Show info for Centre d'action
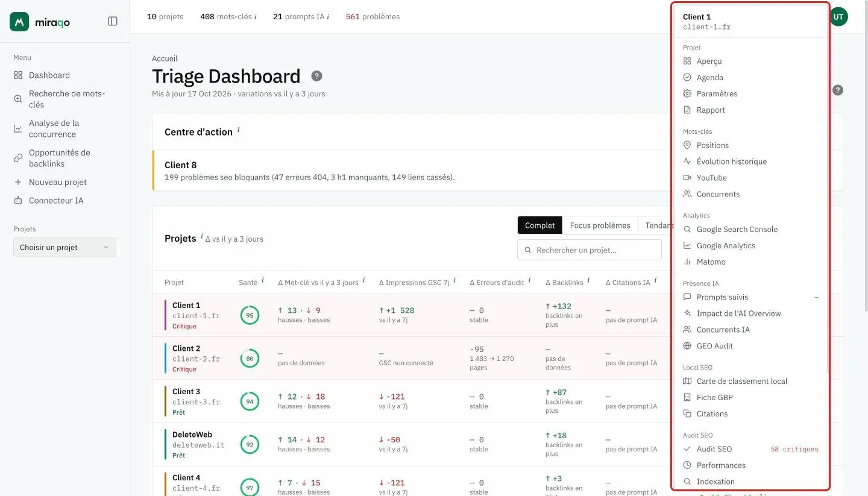 pyautogui.click(x=238, y=130)
